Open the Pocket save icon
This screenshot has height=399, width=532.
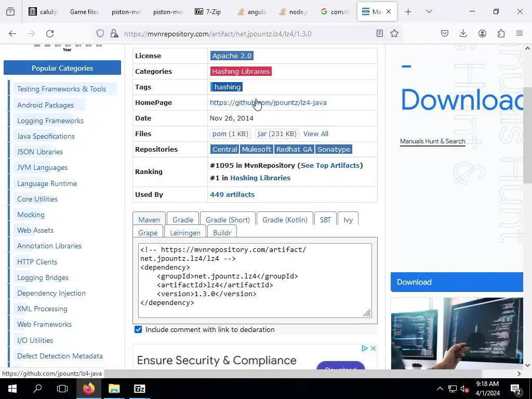click(x=445, y=34)
